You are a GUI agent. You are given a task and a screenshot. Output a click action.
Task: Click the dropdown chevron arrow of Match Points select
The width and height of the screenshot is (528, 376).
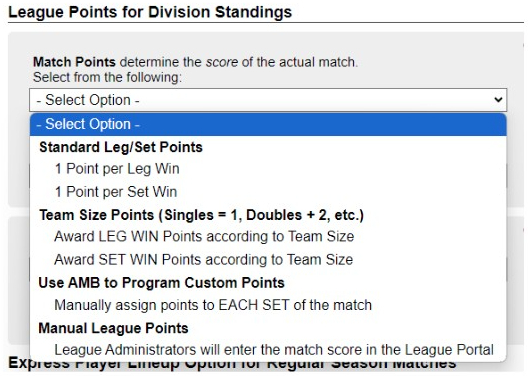click(498, 100)
